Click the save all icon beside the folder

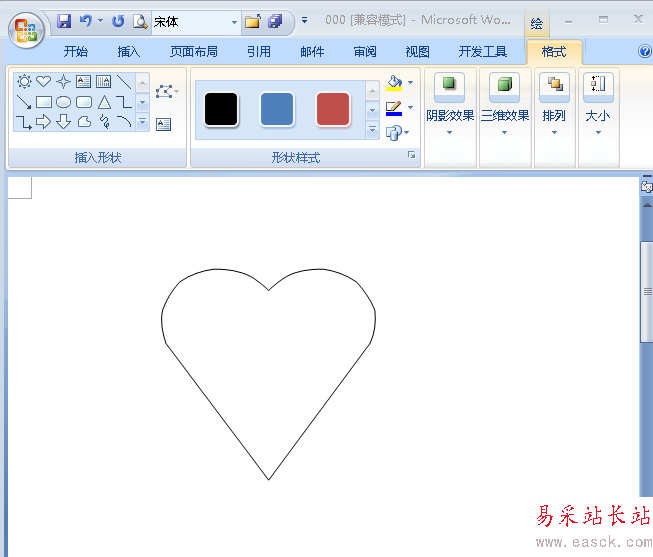[x=275, y=21]
